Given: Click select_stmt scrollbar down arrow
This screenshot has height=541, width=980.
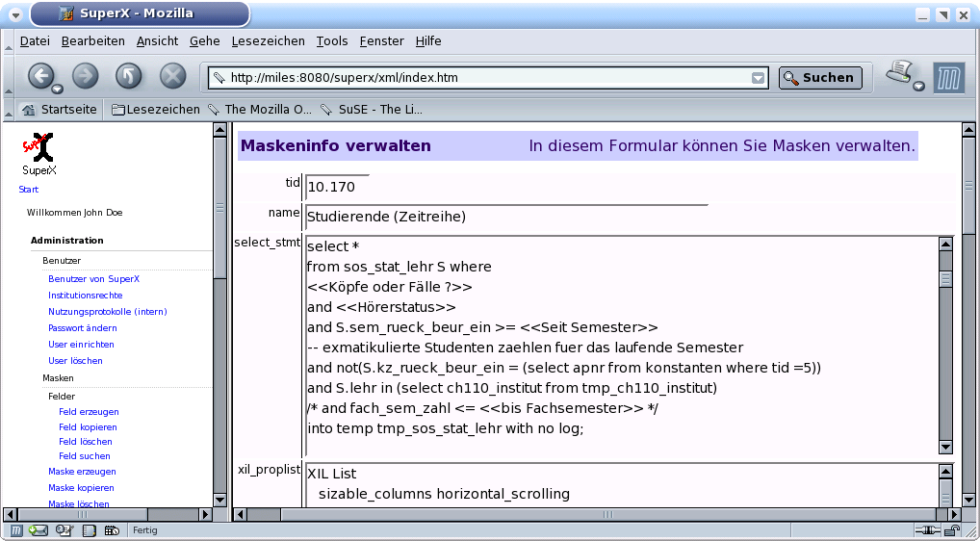Looking at the screenshot, I should click(x=945, y=447).
